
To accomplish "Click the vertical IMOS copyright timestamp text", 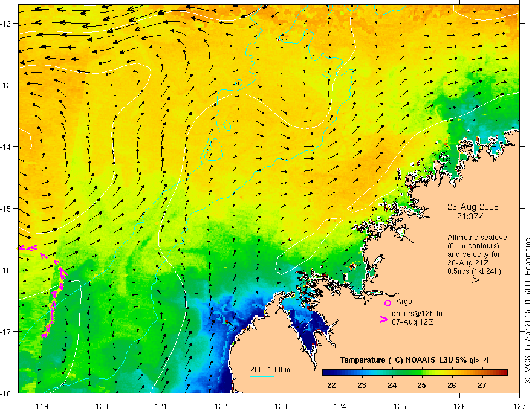I will pos(527,311).
